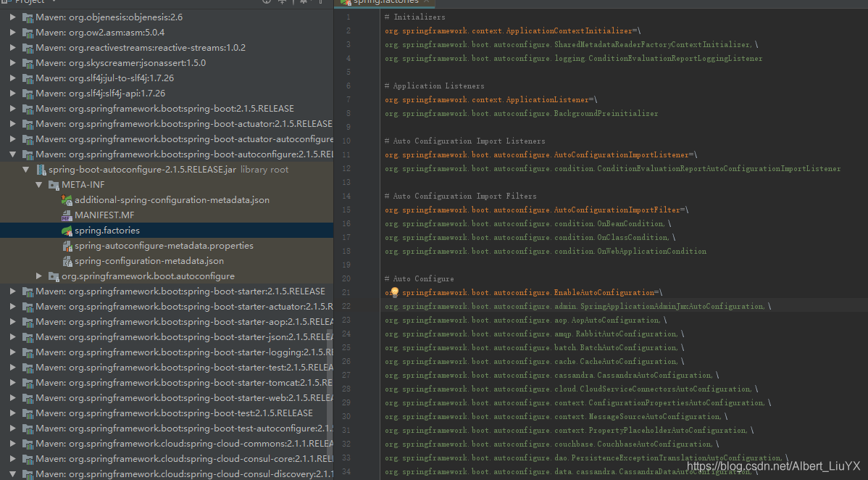Collapse the spring-boot-autoconfigure:2.1.5 Maven library node
The width and height of the screenshot is (868, 480).
13,154
